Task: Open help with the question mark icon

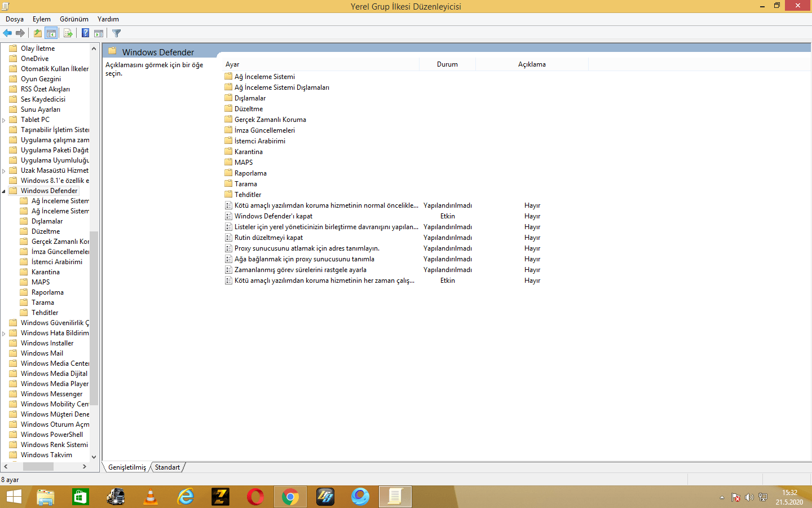Action: pos(86,33)
